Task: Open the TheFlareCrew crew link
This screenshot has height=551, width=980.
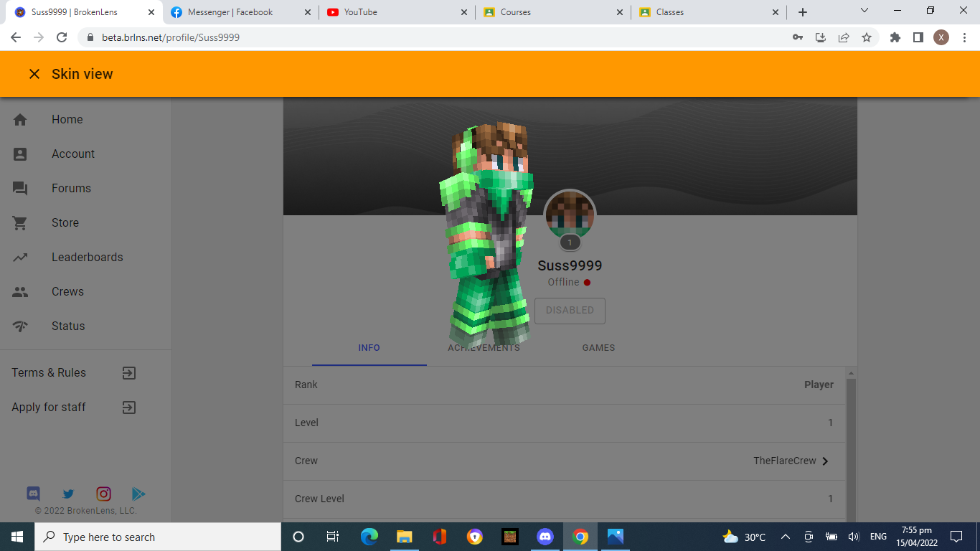Action: pyautogui.click(x=785, y=461)
